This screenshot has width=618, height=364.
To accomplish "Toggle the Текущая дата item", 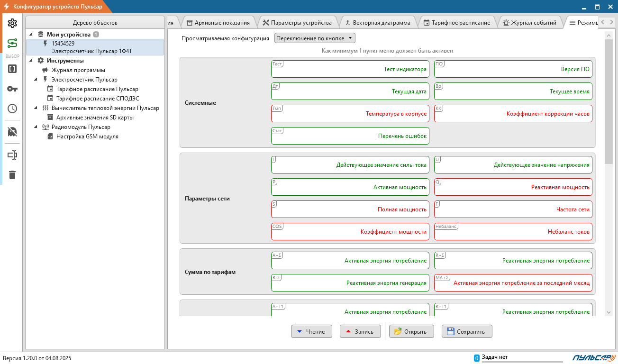I will (x=350, y=91).
